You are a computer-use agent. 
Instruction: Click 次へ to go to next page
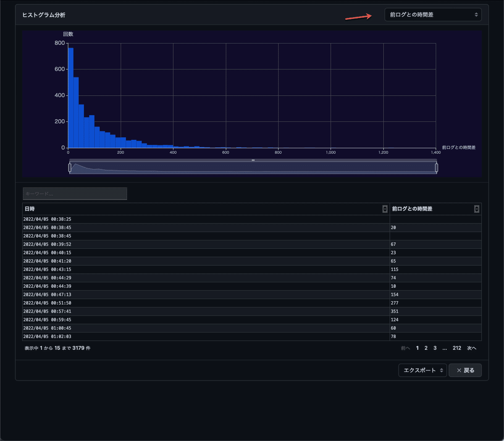coord(472,348)
